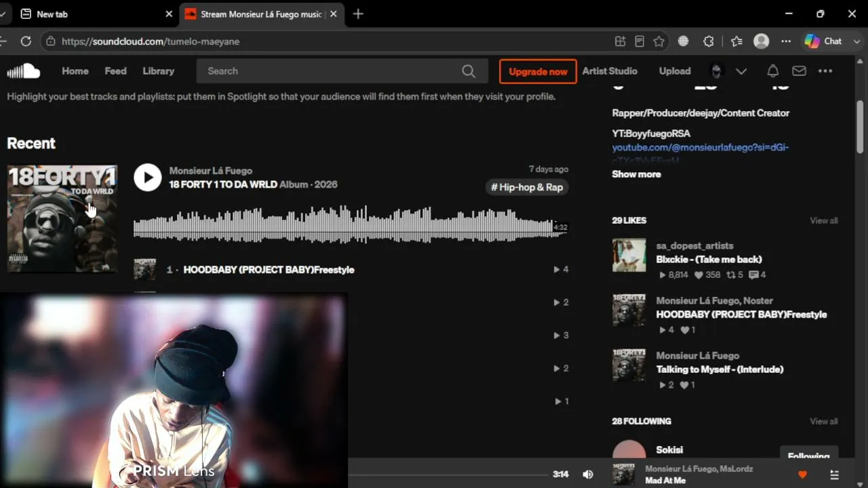Open Mad At Me in the player bar

coord(665,481)
